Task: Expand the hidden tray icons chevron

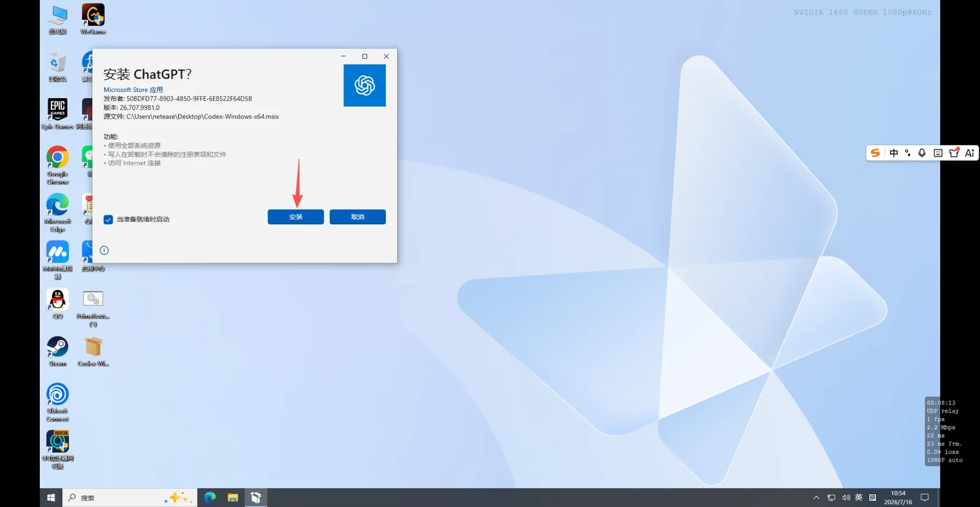Action: pyautogui.click(x=816, y=498)
